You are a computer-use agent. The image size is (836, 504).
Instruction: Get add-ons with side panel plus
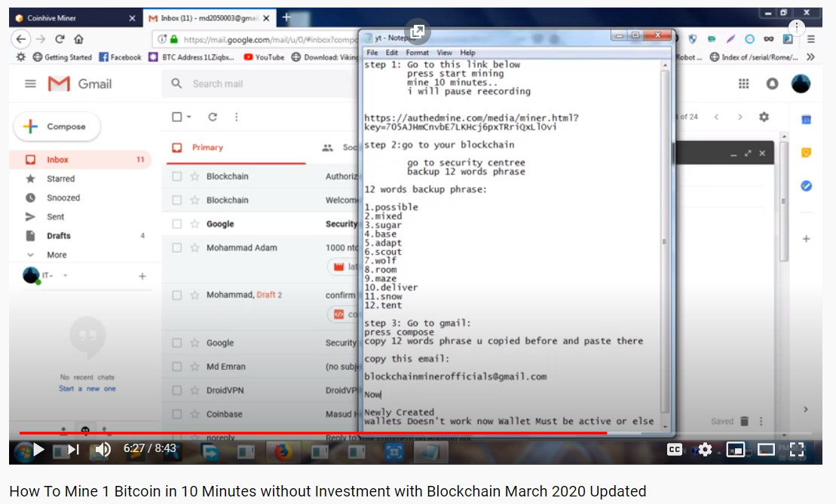pos(806,240)
